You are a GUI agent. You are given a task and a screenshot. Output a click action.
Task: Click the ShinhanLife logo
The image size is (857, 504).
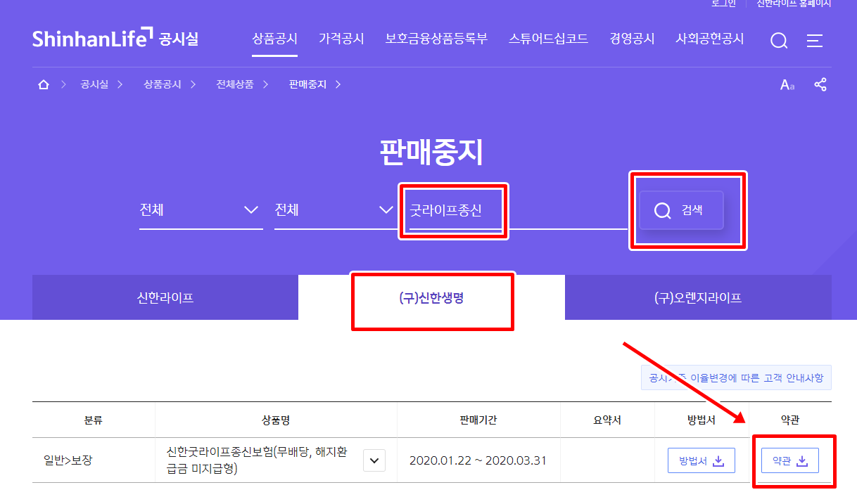coord(115,38)
